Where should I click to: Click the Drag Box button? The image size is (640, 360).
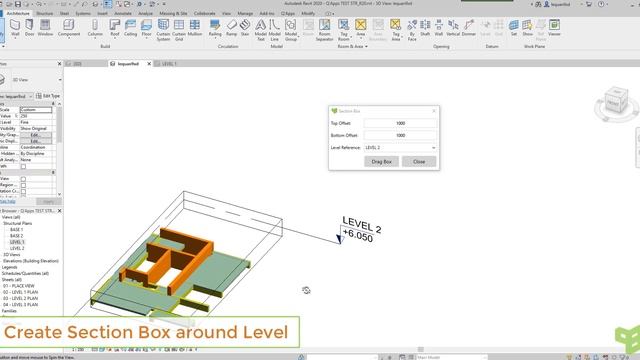381,162
